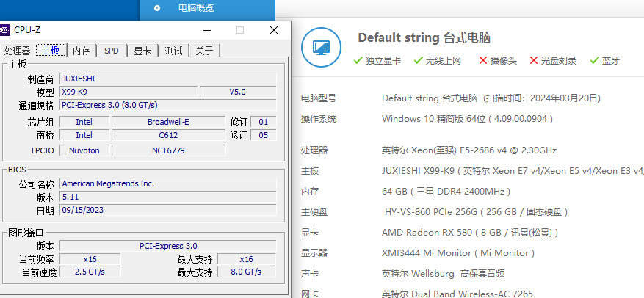Click the CPU-Z app icon in title bar
The image size is (644, 298).
pyautogui.click(x=4, y=30)
